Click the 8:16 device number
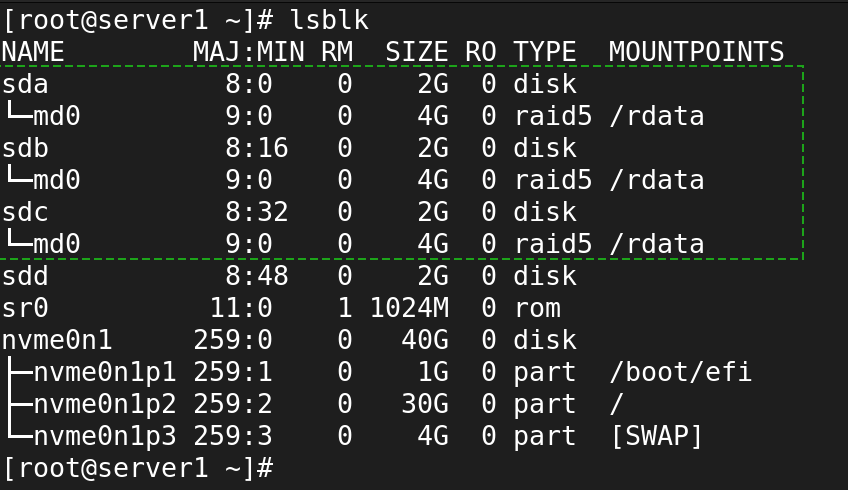Screen dimensions: 848x490 [257, 148]
